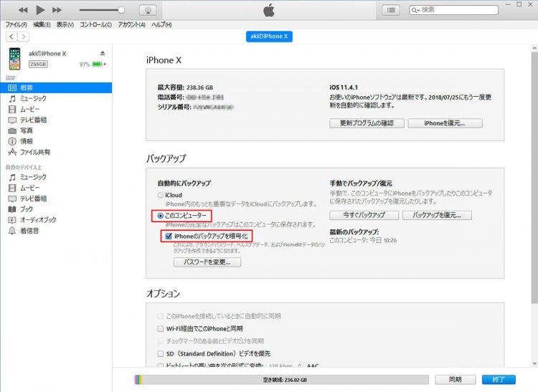Toggle このiPhoneを接続しているときに自動的に同期 checkbox

coord(160,316)
